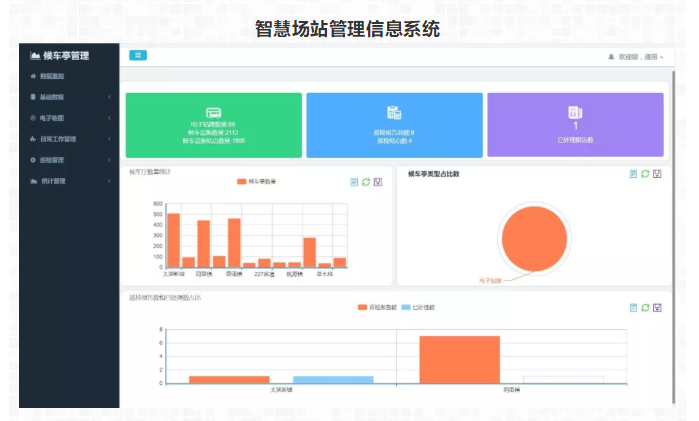Open the 电子地图 sidebar menu
699x421 pixels.
click(69, 118)
